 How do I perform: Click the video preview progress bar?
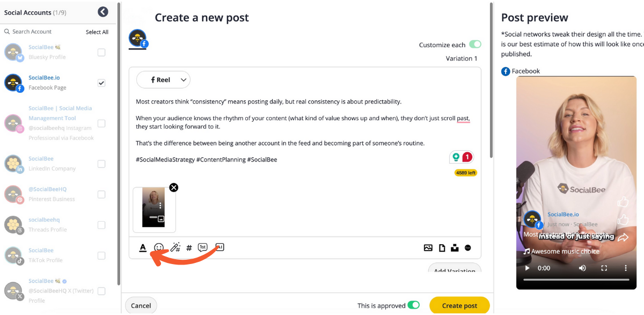576,280
